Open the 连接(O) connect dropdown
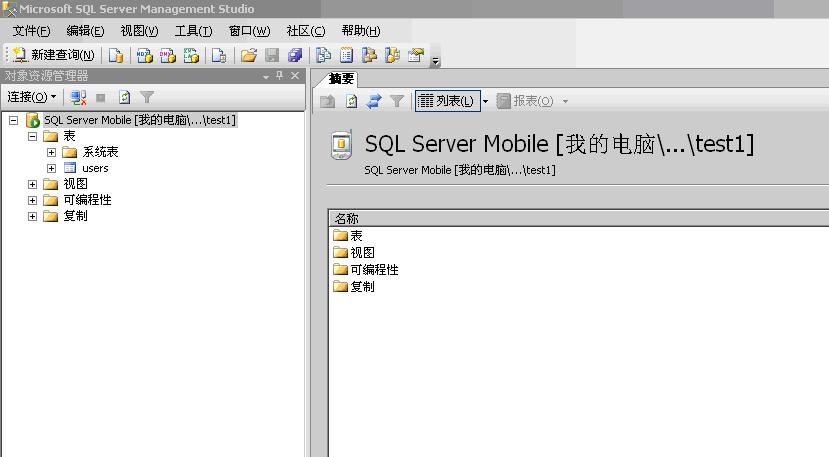The image size is (829, 457). pyautogui.click(x=32, y=97)
